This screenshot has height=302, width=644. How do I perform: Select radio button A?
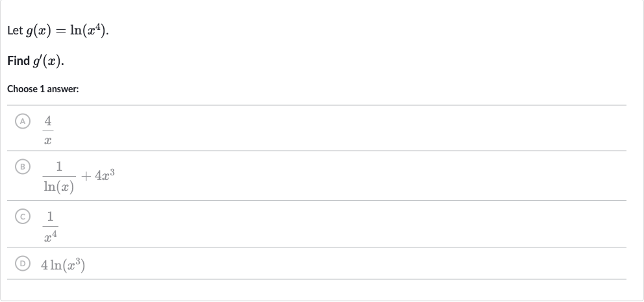coord(23,121)
